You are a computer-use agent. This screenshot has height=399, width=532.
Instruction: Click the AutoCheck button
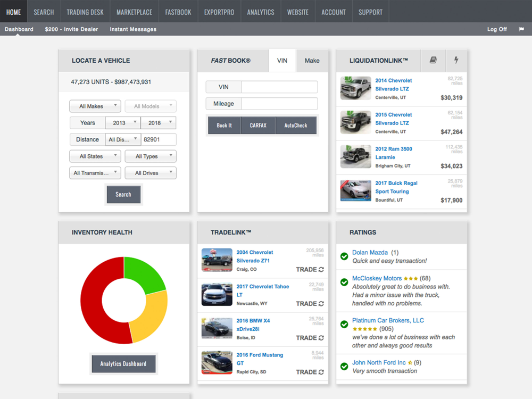[296, 125]
